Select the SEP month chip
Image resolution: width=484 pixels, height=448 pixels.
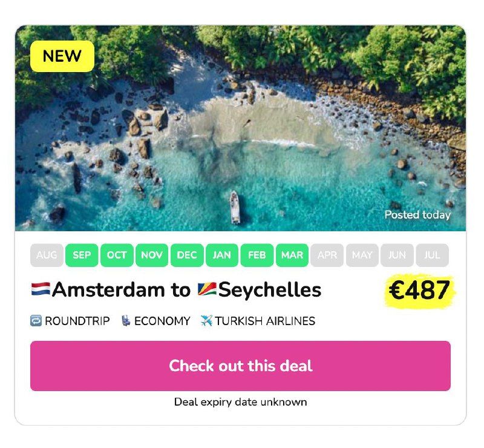82,255
